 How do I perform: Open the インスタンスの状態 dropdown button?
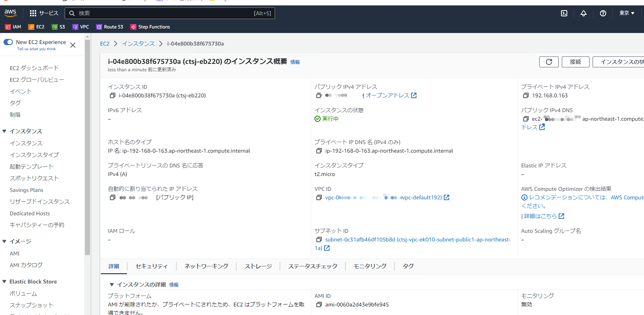618,62
